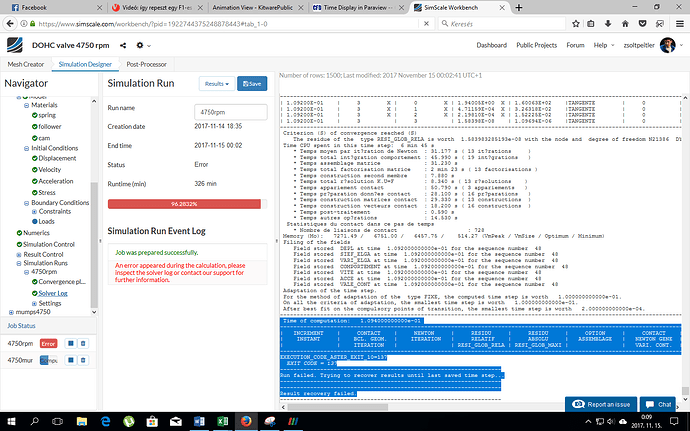Open the Results dropdown button
Viewport: 690px width, 431px height.
click(x=217, y=84)
